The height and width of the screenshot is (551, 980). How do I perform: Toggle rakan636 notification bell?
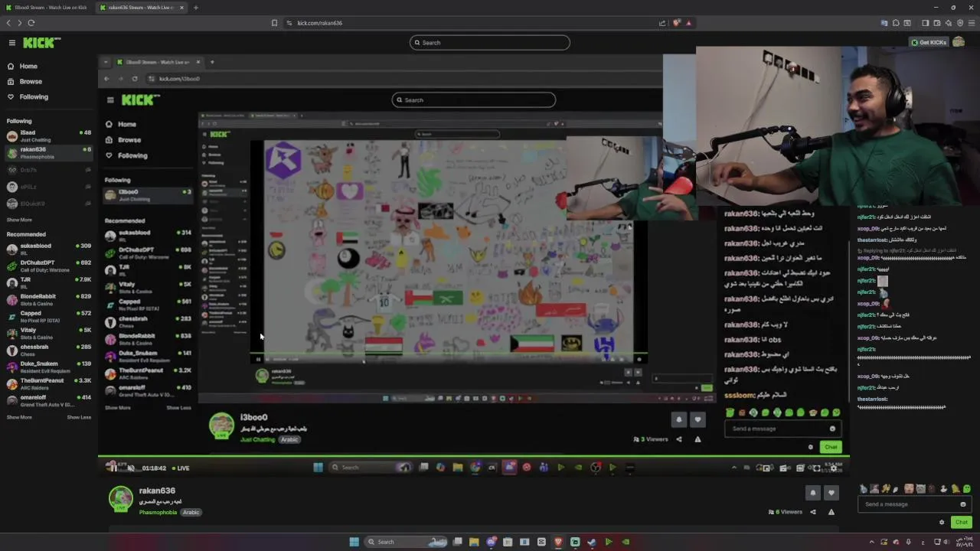[813, 493]
